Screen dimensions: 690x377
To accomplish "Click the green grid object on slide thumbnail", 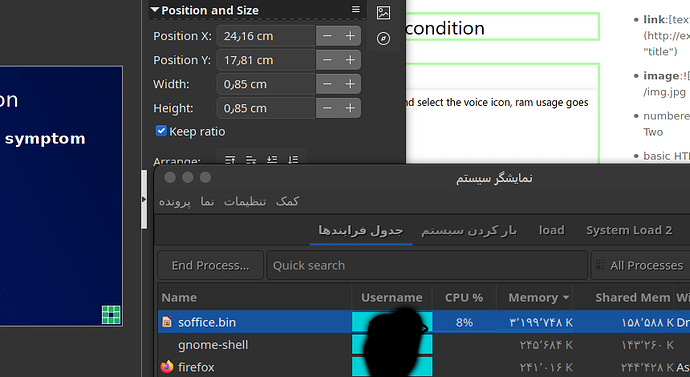I will (111, 315).
